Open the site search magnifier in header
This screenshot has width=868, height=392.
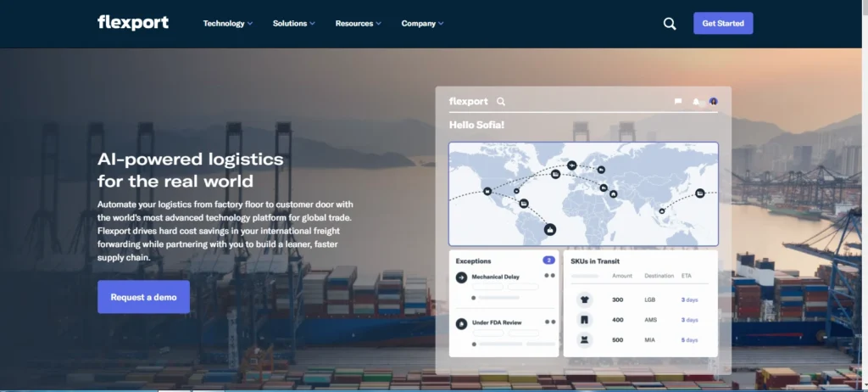click(670, 24)
